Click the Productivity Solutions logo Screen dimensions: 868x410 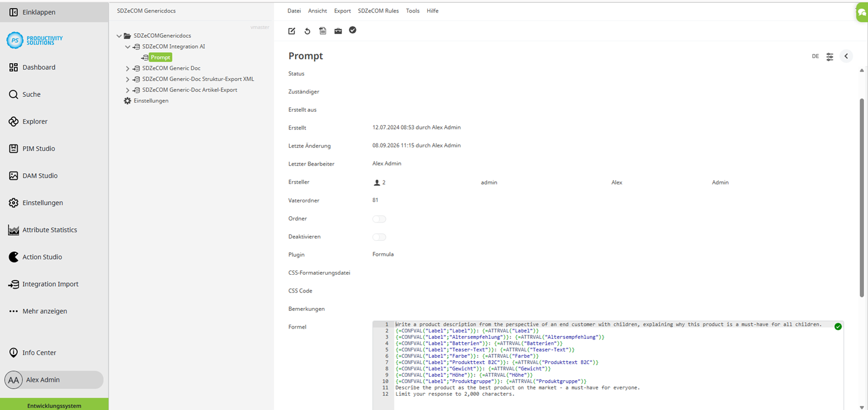pyautogui.click(x=34, y=40)
